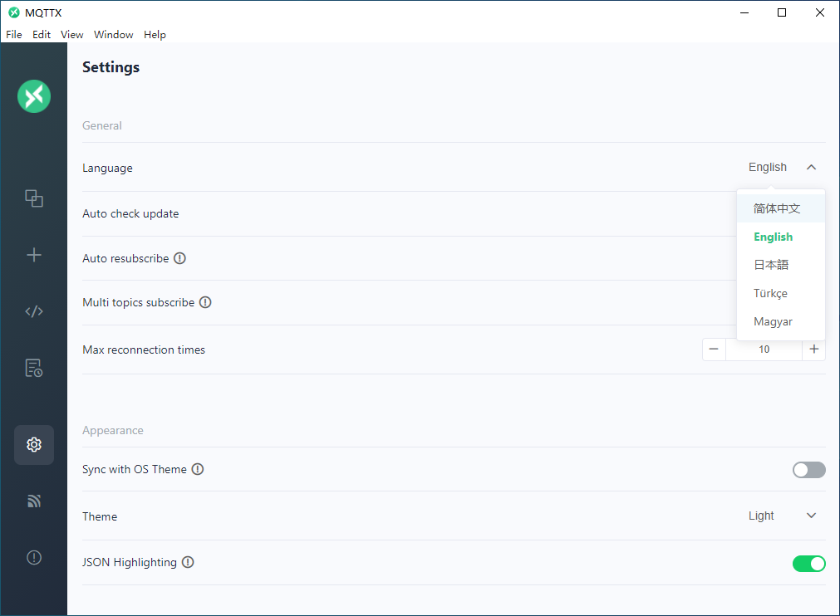Viewport: 840px width, 616px height.
Task: Click the Theme label text
Action: click(x=100, y=516)
